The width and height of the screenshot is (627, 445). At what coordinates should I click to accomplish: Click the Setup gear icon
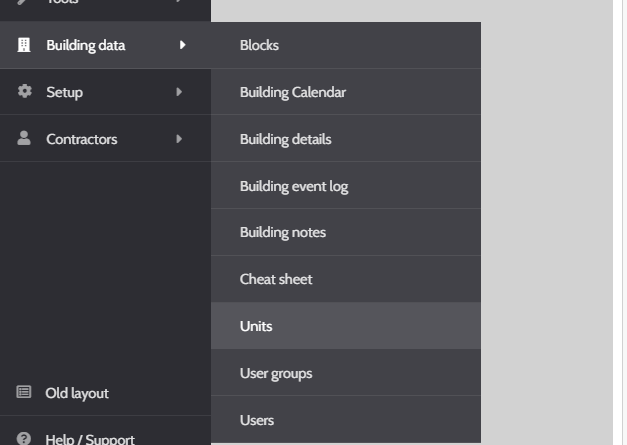tap(24, 92)
